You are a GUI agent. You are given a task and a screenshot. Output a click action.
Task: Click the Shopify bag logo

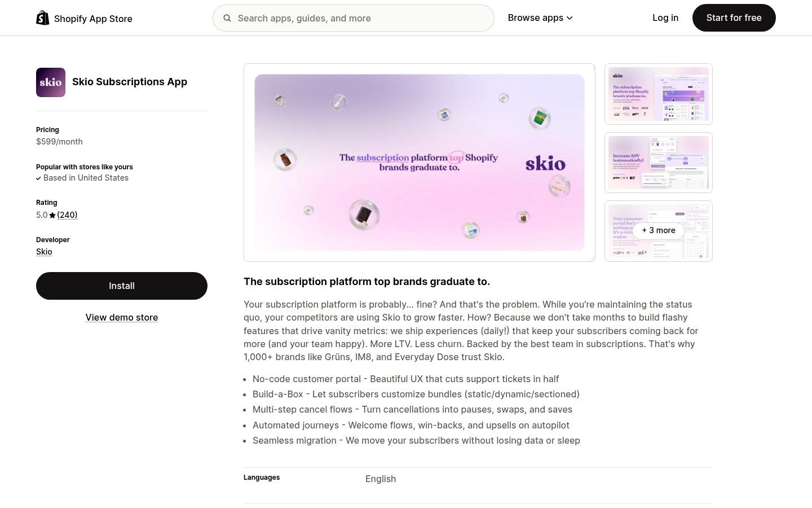[43, 17]
